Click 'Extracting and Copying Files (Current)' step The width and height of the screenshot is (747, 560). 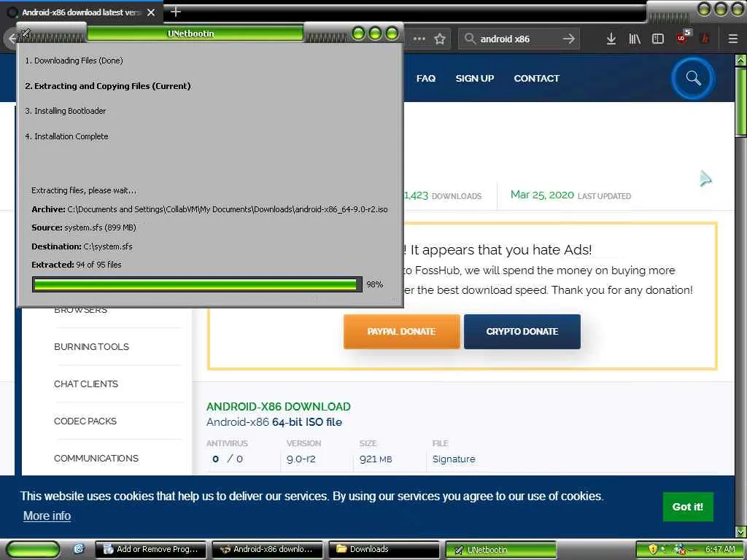coord(108,86)
